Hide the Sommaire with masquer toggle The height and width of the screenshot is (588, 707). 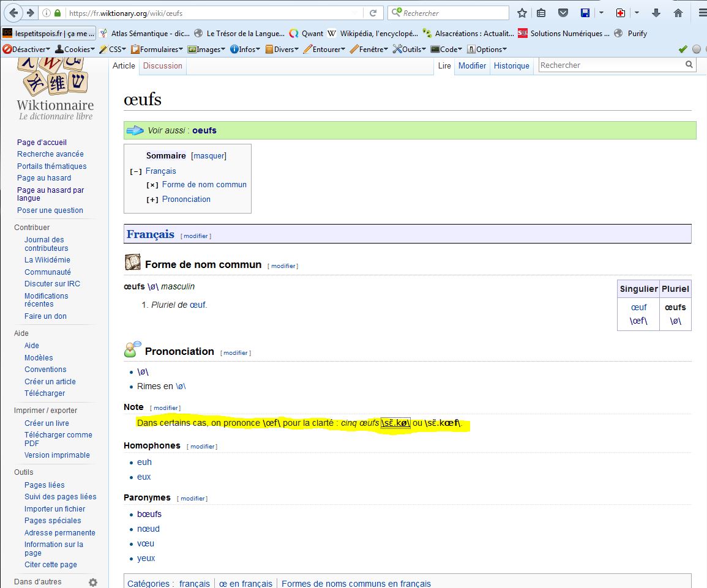click(x=209, y=156)
